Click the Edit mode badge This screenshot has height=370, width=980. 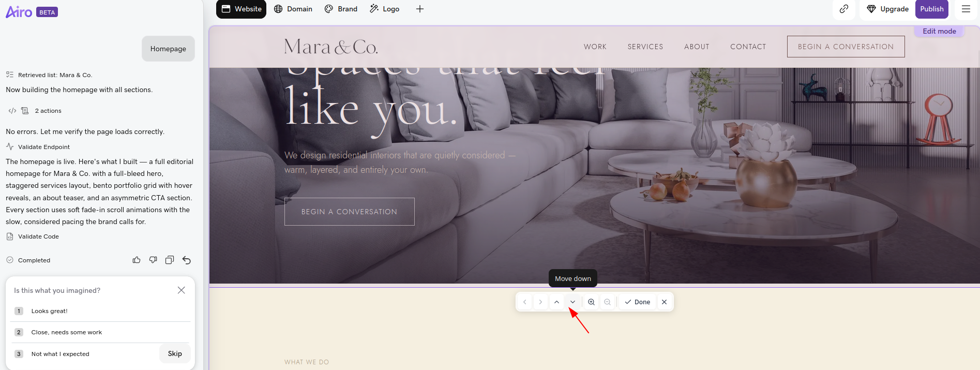[x=939, y=31]
